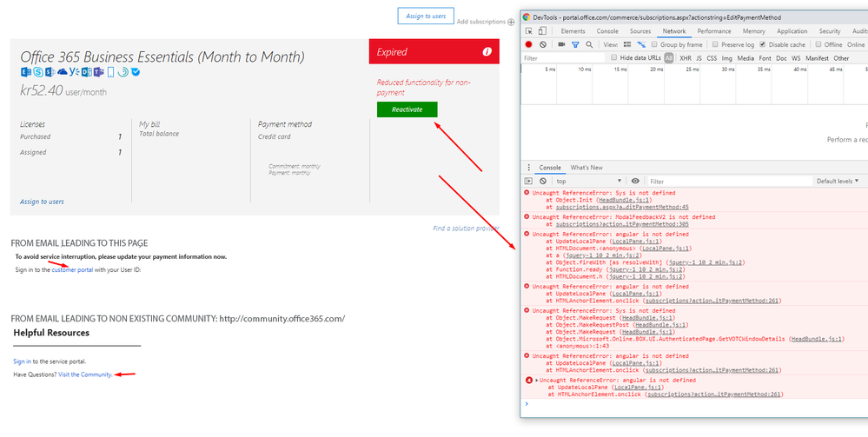Click Sign in to the service portal
Screen dimensions: 868x437
tap(22, 361)
